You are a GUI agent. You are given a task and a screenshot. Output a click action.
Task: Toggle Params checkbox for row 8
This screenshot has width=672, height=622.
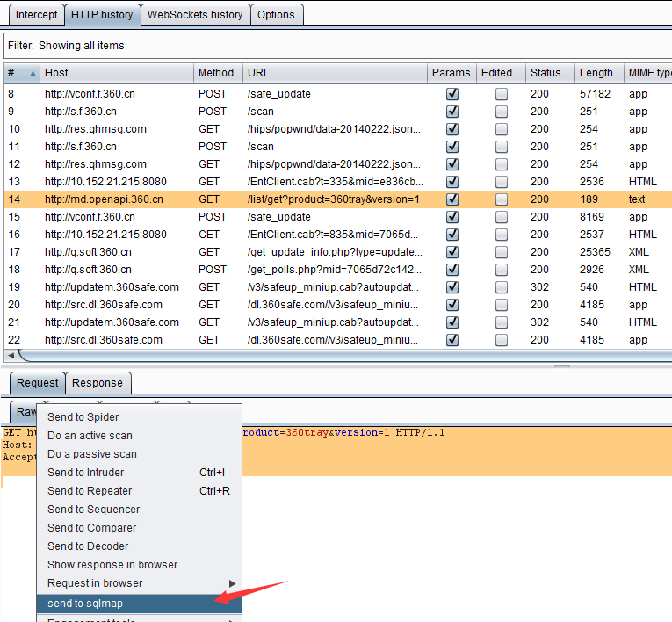coord(452,94)
